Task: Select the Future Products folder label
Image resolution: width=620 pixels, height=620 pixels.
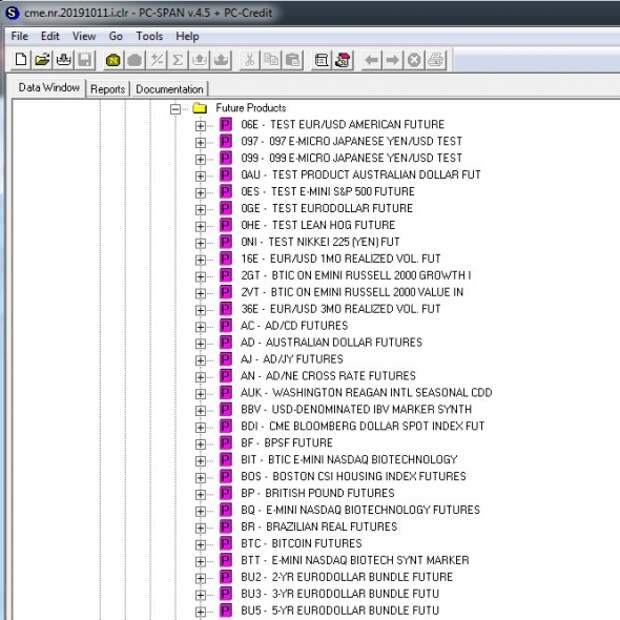Action: coord(251,108)
